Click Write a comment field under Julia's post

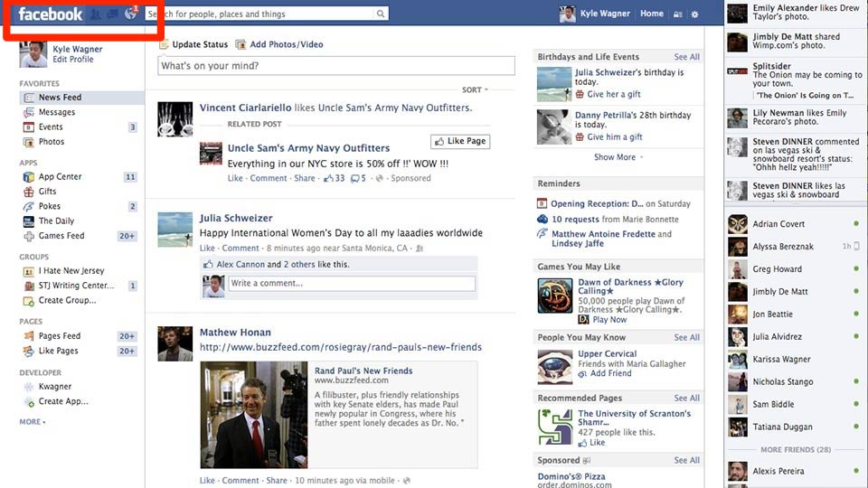[352, 283]
